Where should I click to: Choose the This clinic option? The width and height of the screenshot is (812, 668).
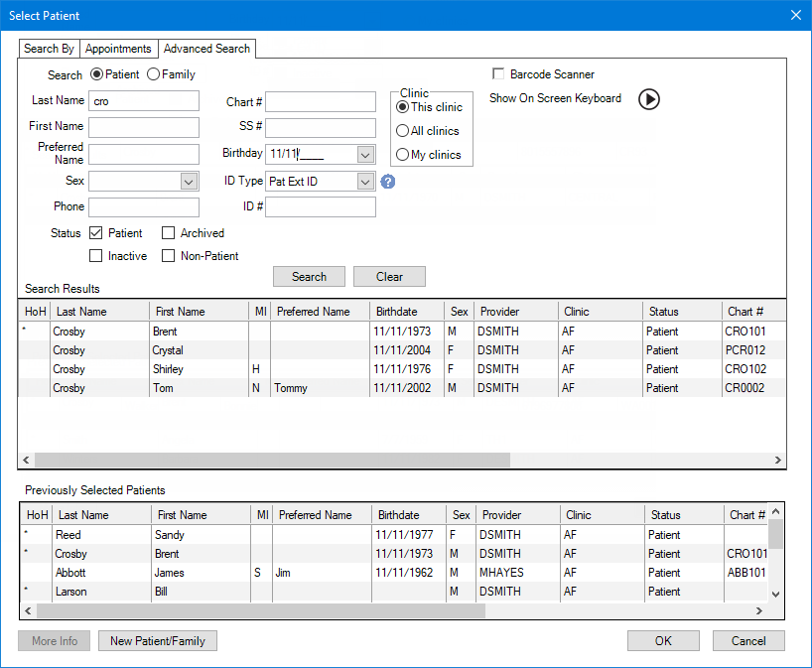[402, 107]
